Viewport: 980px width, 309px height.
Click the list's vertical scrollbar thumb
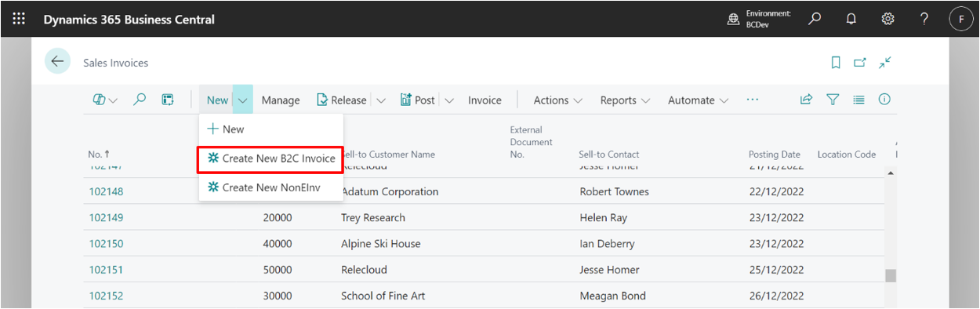(891, 275)
